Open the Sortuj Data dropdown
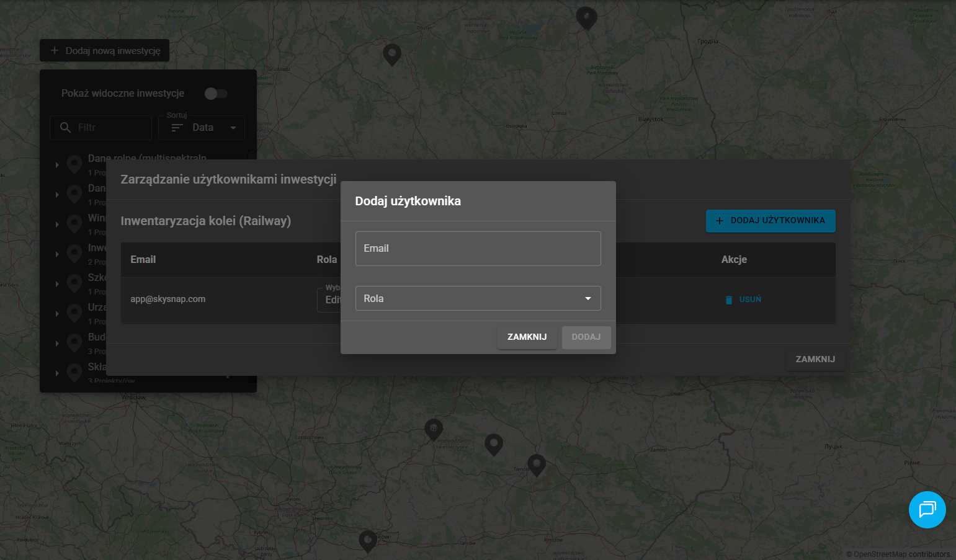956x560 pixels. click(x=202, y=128)
